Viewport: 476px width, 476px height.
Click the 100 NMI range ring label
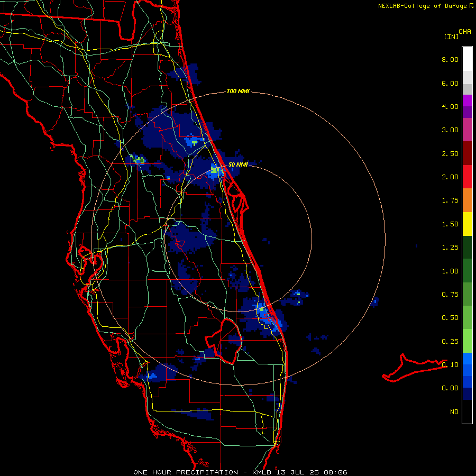[x=238, y=91]
